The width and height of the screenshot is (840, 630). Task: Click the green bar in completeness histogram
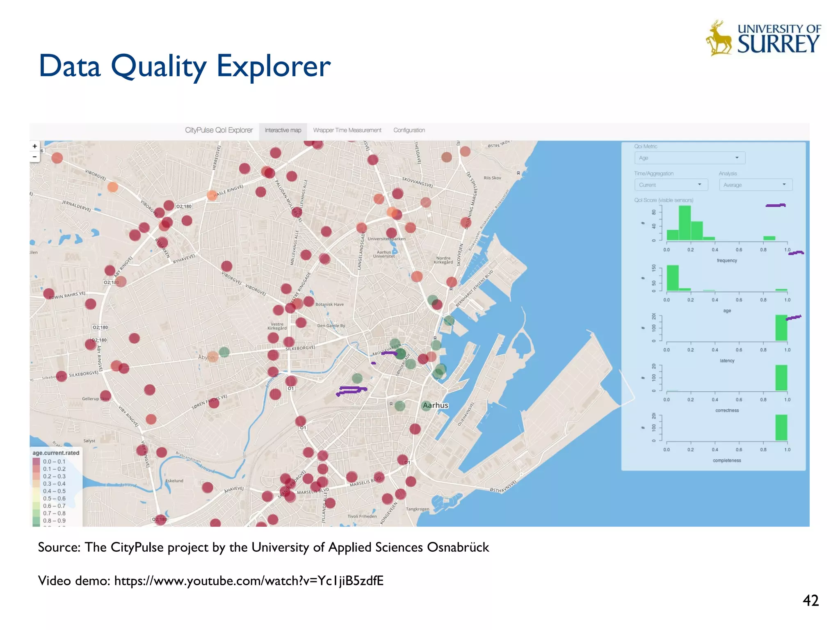pyautogui.click(x=781, y=428)
